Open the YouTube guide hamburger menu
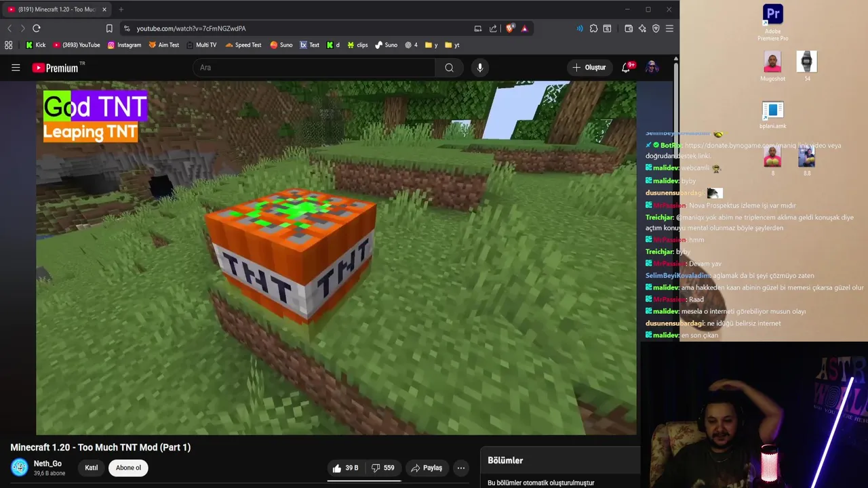This screenshot has width=868, height=488. [x=16, y=68]
